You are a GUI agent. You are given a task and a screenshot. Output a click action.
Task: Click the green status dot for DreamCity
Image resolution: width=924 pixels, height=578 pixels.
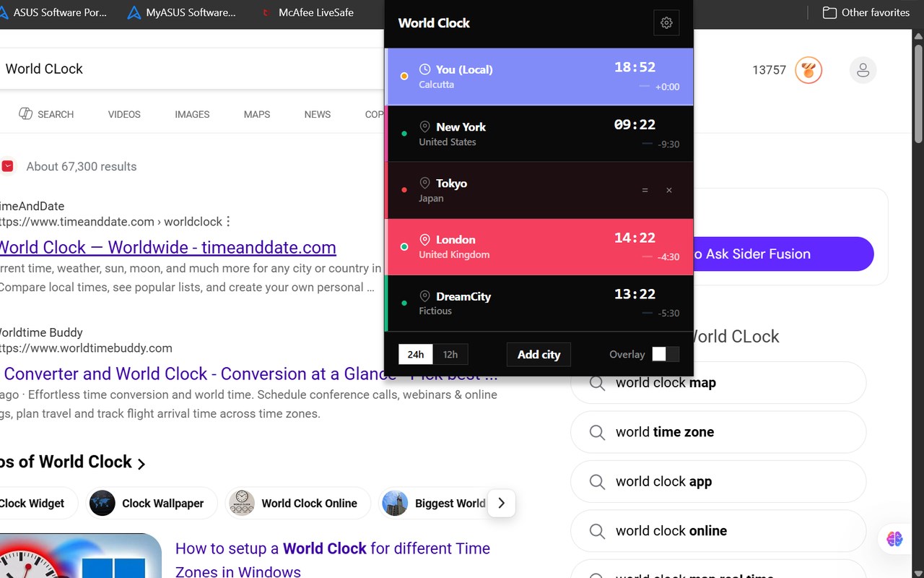coord(404,303)
